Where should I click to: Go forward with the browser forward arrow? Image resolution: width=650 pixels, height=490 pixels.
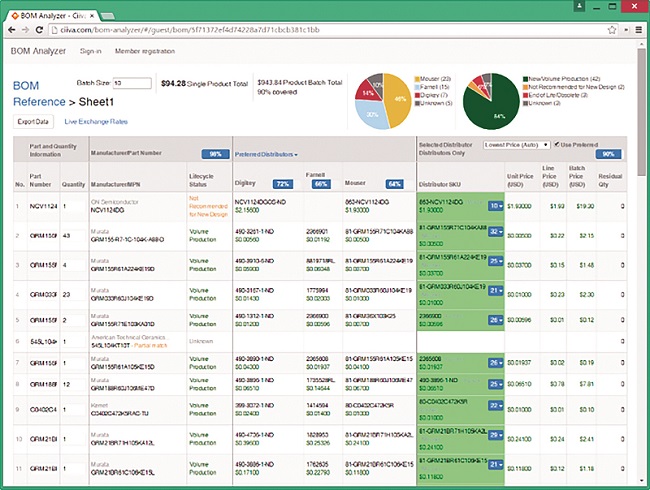[x=25, y=30]
